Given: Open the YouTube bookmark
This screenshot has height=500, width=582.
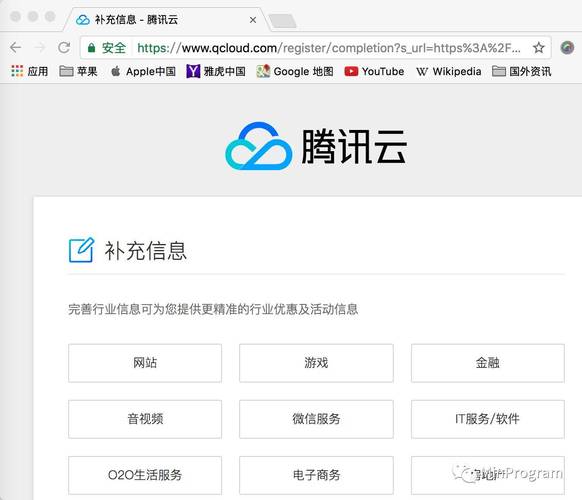Looking at the screenshot, I should 374,71.
